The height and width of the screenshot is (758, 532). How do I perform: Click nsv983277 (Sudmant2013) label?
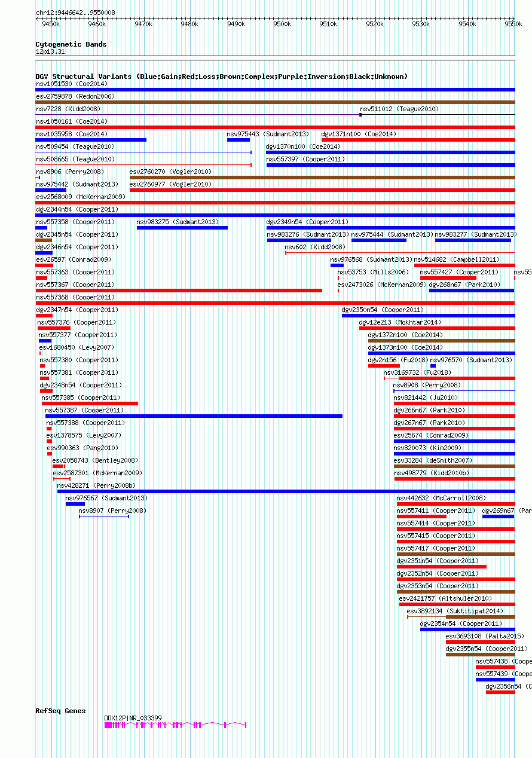click(476, 234)
